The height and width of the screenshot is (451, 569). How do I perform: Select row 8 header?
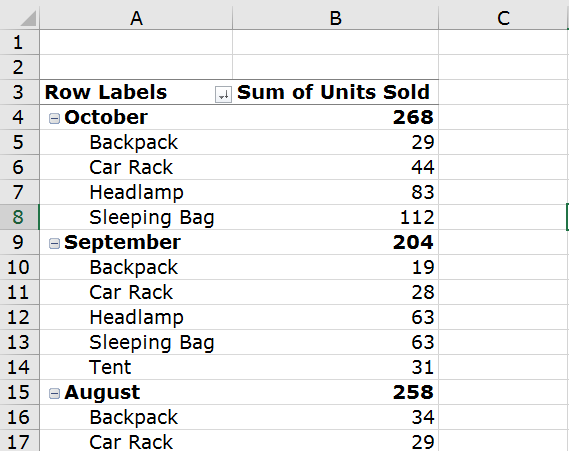pos(19,217)
